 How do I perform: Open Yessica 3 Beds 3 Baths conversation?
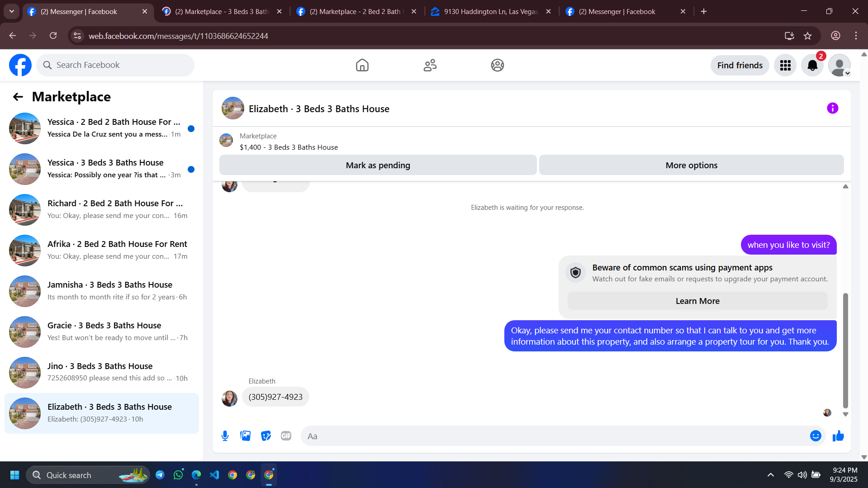coord(102,169)
